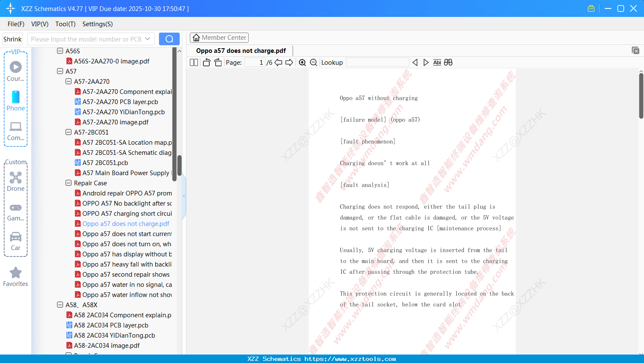Image resolution: width=644 pixels, height=363 pixels.
Task: Click the XZZ Schematics logo icon
Action: point(11,8)
